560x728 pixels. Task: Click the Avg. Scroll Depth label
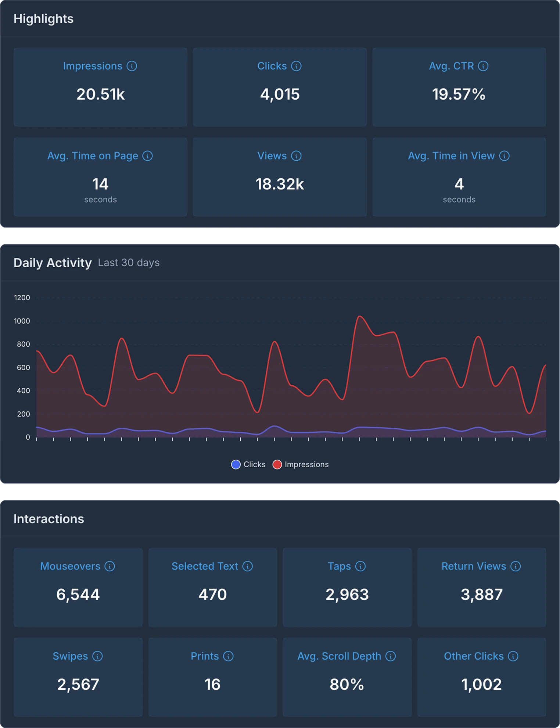click(x=339, y=656)
